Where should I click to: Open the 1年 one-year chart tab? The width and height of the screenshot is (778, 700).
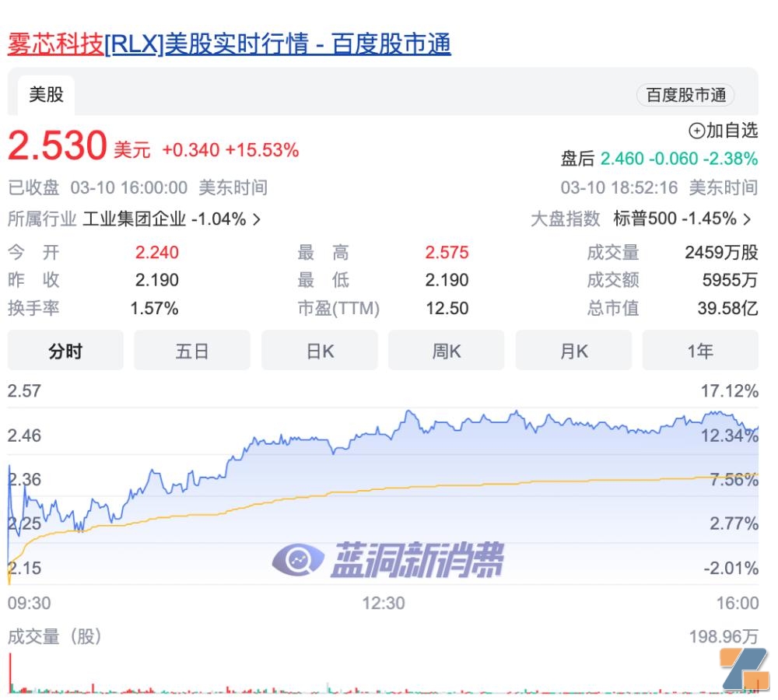coord(701,351)
